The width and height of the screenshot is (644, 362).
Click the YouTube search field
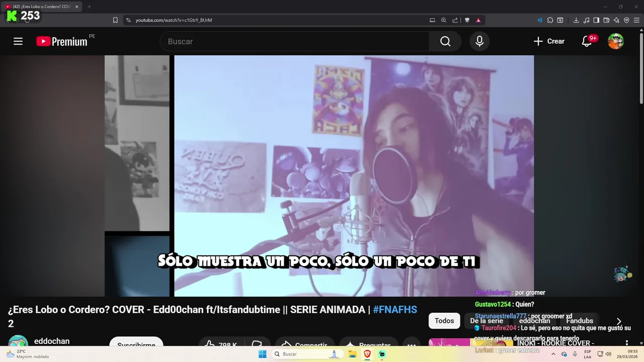[295, 41]
